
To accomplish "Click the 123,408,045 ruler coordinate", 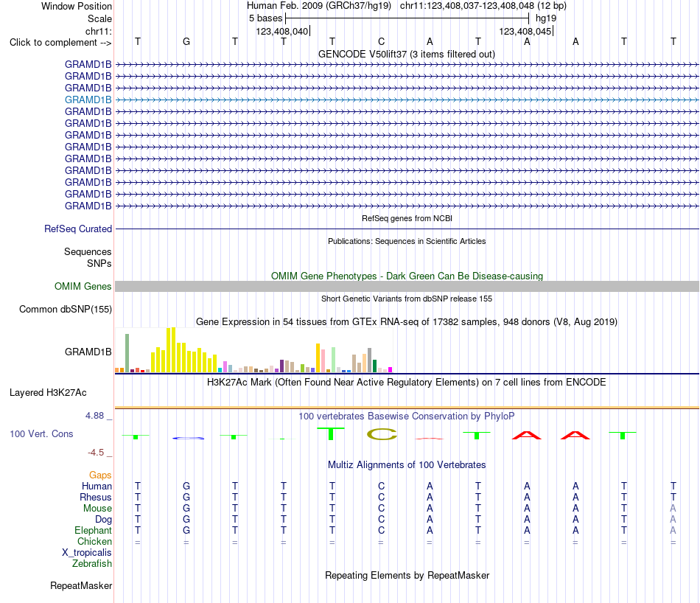I will tap(525, 31).
